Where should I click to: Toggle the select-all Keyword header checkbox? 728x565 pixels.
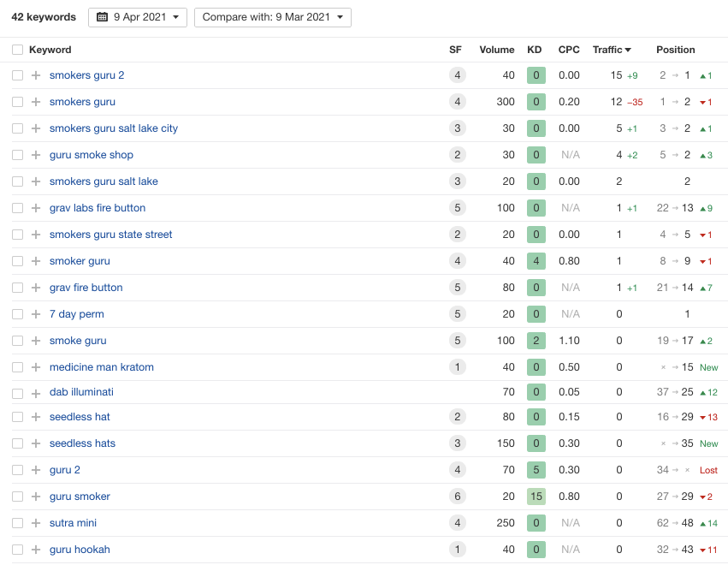[x=18, y=50]
